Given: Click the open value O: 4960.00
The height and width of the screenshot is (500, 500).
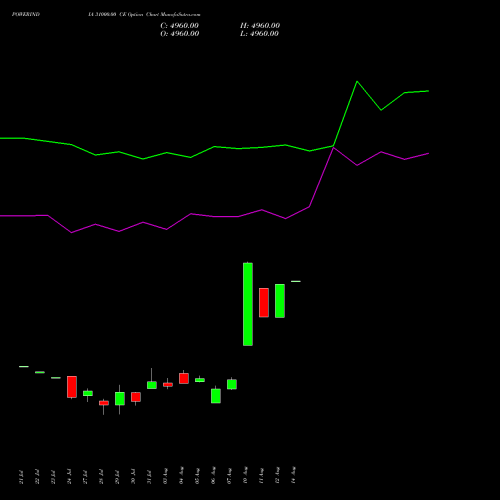Looking at the screenshot, I should click(180, 34).
